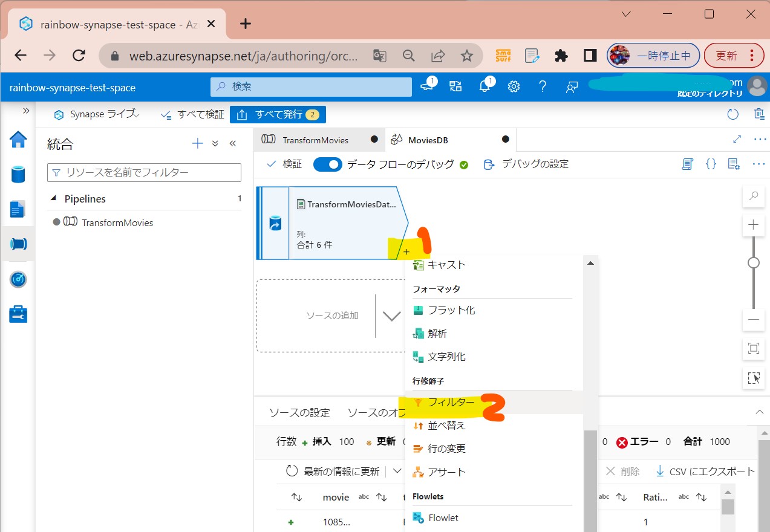Screen dimensions: 770x532
Task: Open the add source dropdown chevron
Action: pos(392,316)
